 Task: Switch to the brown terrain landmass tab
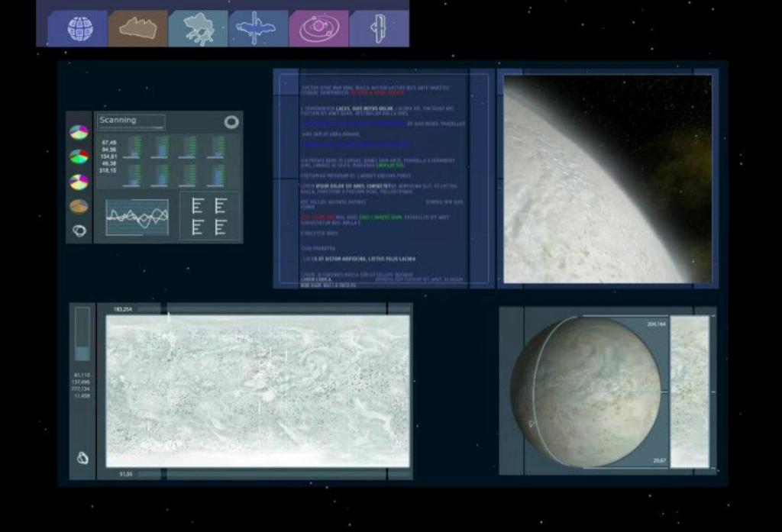(137, 29)
